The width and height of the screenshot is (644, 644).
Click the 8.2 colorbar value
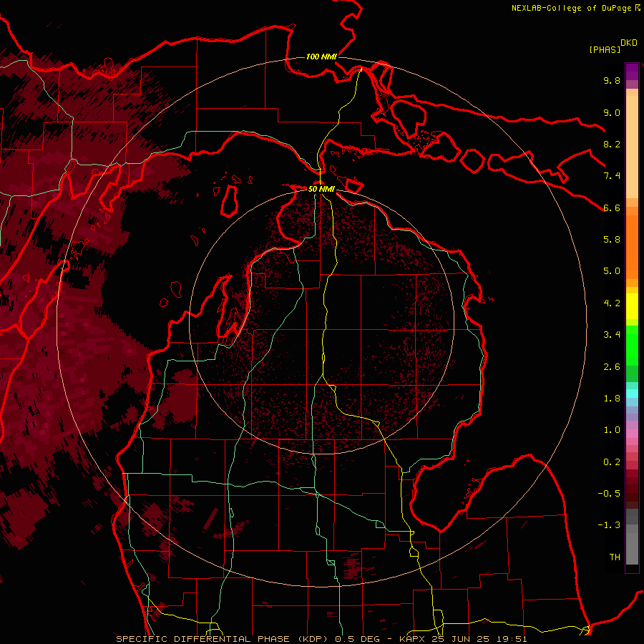click(x=612, y=144)
